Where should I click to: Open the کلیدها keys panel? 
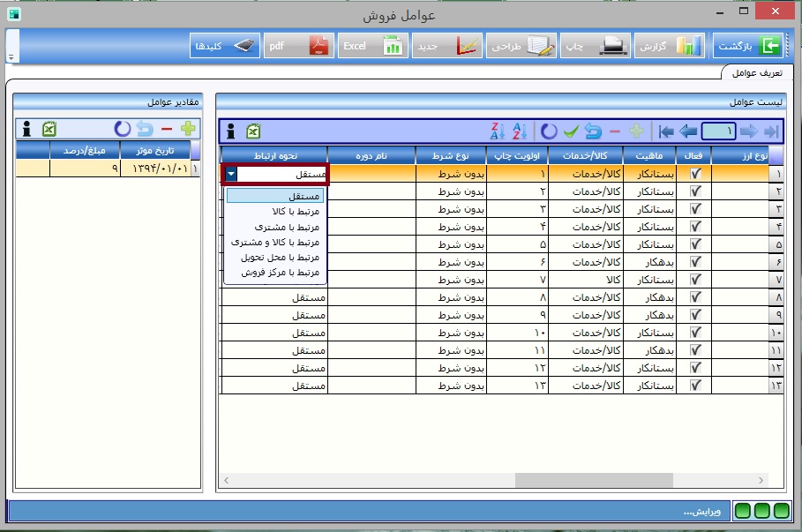tap(226, 45)
